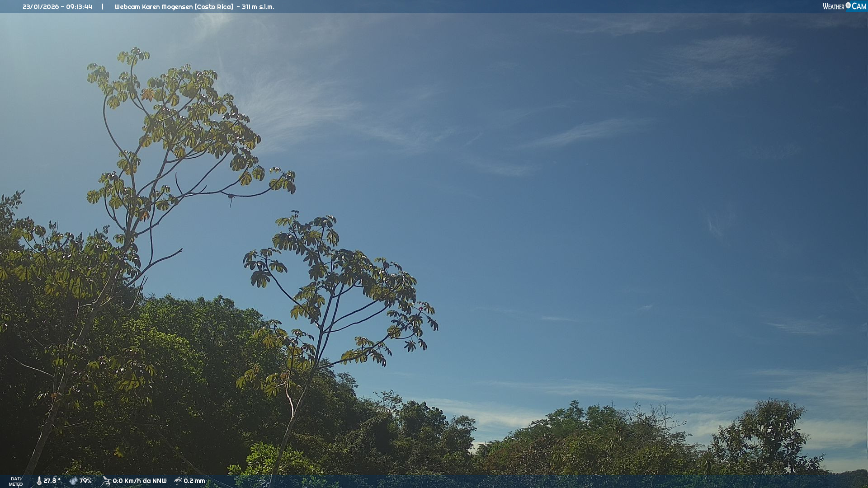Click the camera lens icon in WeatherCam logo
The height and width of the screenshot is (488, 868).
coord(848,5)
